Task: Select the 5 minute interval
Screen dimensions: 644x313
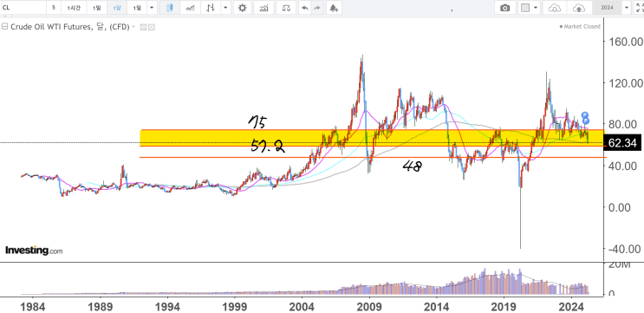Action: 54,8
